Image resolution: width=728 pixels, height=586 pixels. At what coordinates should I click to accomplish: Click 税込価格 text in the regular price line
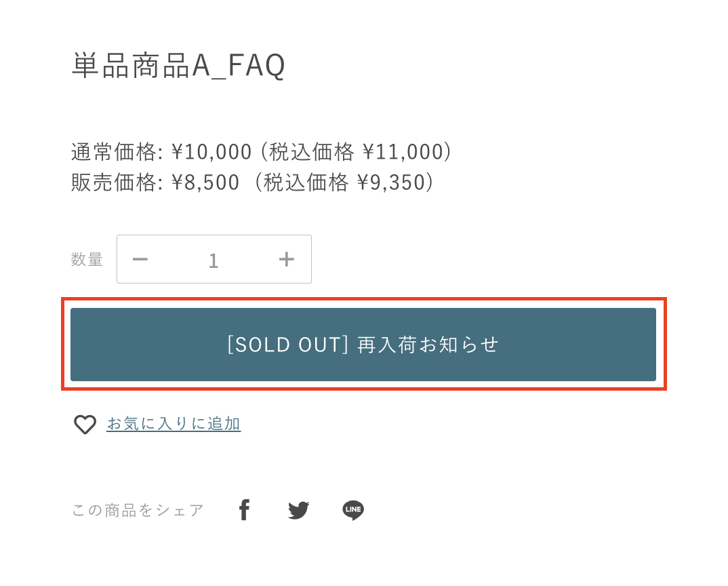312,152
